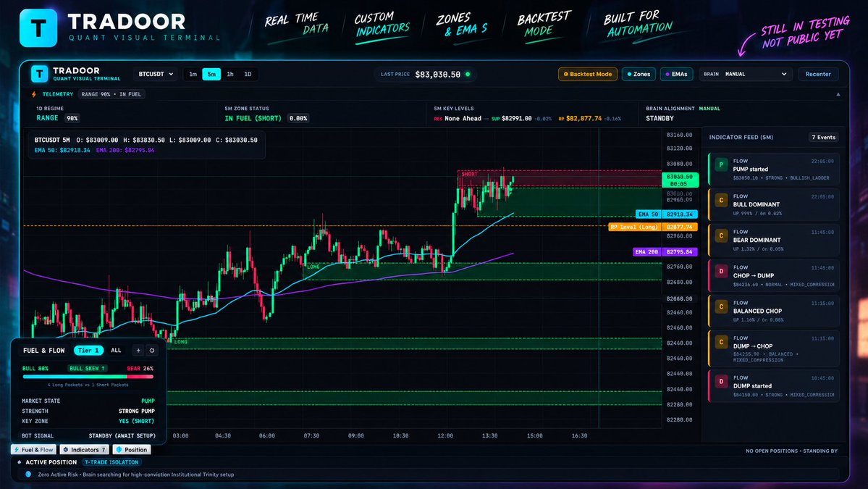Screen dimensions: 868x489
Task: Click the IN FUEL (SHORT) zone status
Action: [253, 119]
